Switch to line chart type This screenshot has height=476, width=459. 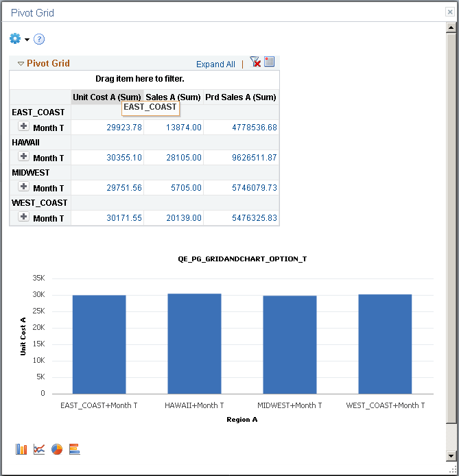pyautogui.click(x=39, y=449)
